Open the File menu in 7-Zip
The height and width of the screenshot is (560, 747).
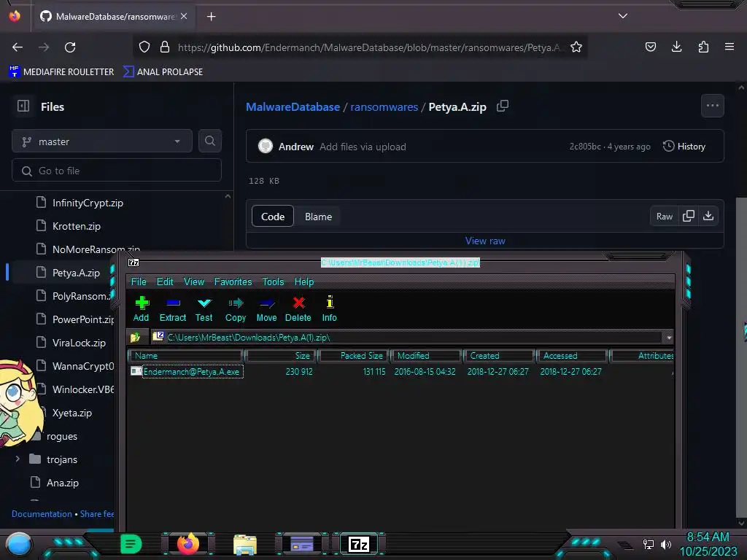[x=139, y=281]
